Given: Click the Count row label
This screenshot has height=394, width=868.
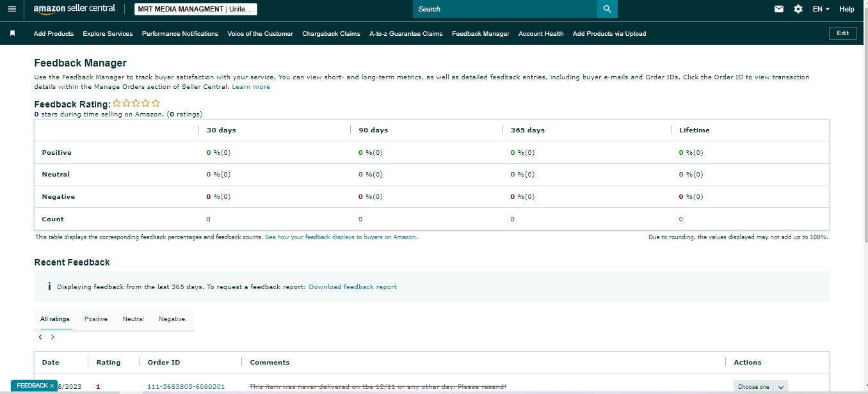Looking at the screenshot, I should [x=52, y=219].
